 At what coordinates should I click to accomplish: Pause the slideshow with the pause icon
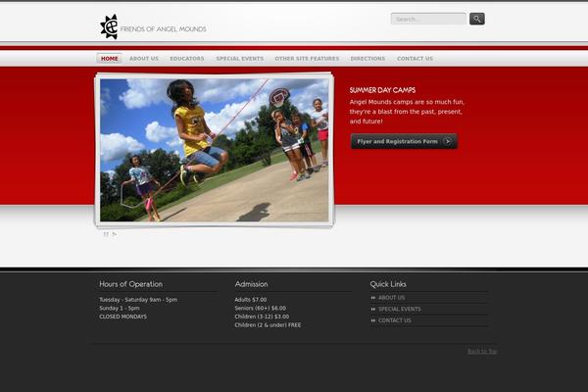[x=106, y=234]
